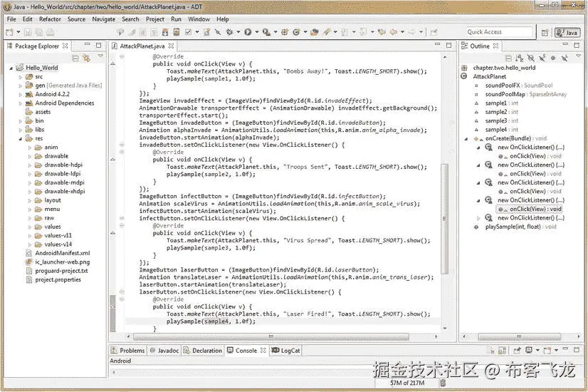Click the editor horizontal scrollbar
The image size is (588, 392).
271,336
